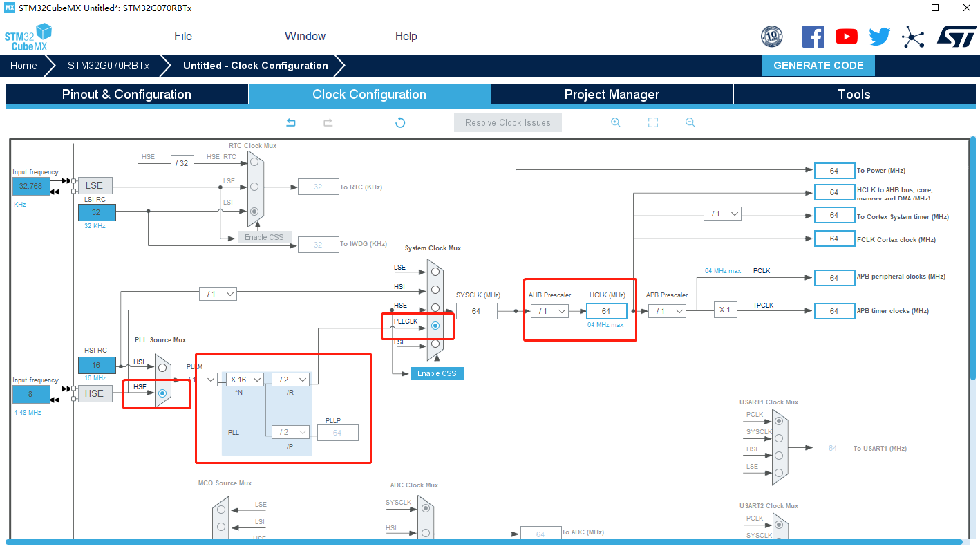Click the Zoom in magnifier icon

pyautogui.click(x=615, y=122)
